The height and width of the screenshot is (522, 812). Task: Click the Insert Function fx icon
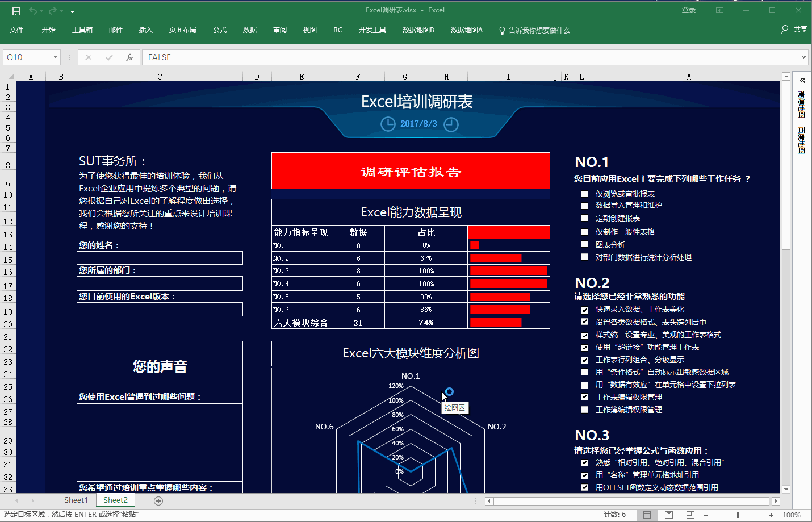pos(129,57)
